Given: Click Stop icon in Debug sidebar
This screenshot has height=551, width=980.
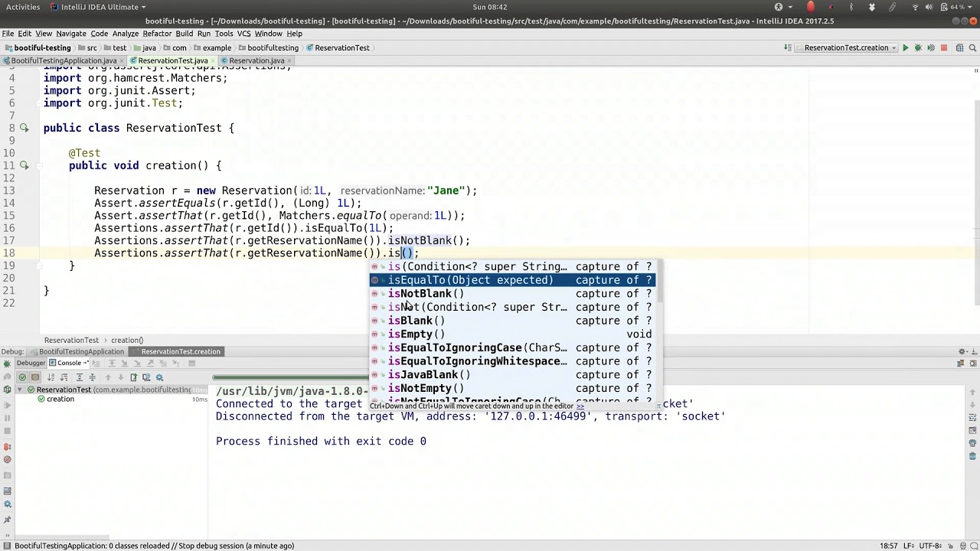Looking at the screenshot, I should pyautogui.click(x=8, y=432).
